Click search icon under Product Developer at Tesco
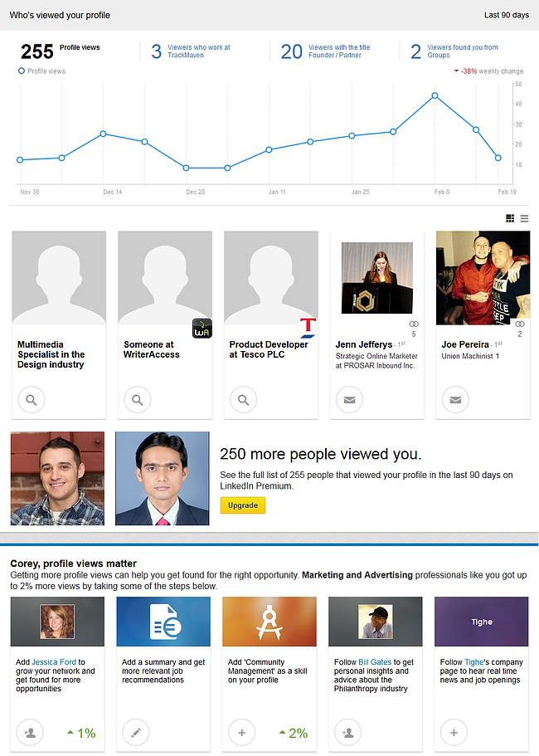 (243, 400)
